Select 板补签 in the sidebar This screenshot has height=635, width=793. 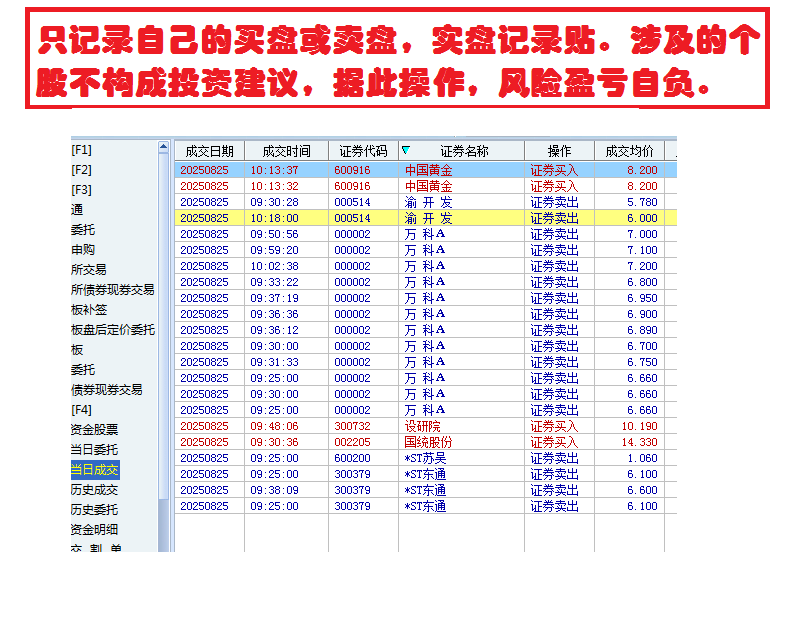click(x=89, y=309)
